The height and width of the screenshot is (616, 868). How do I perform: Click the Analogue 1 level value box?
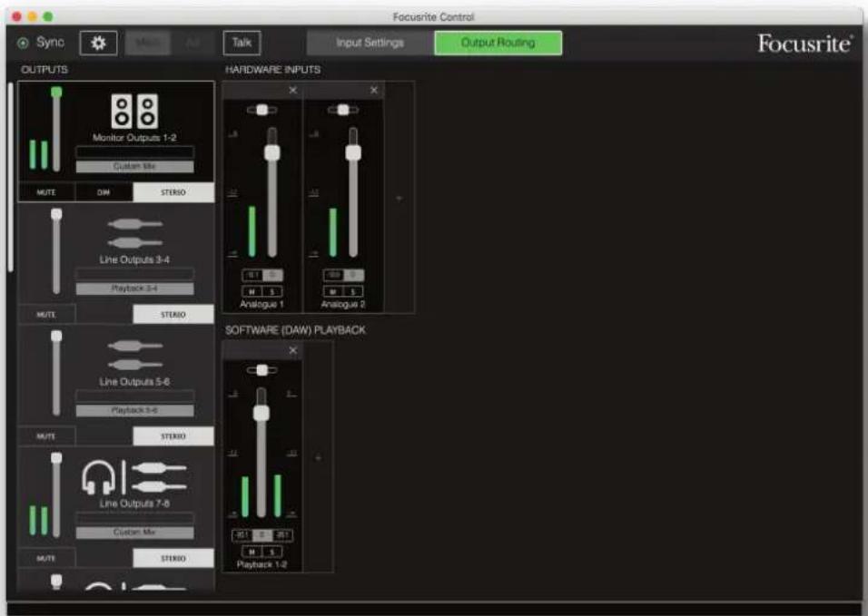coord(252,275)
